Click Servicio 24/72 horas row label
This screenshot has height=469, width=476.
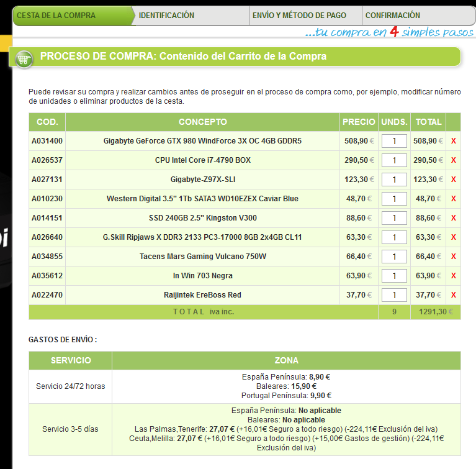coord(70,386)
